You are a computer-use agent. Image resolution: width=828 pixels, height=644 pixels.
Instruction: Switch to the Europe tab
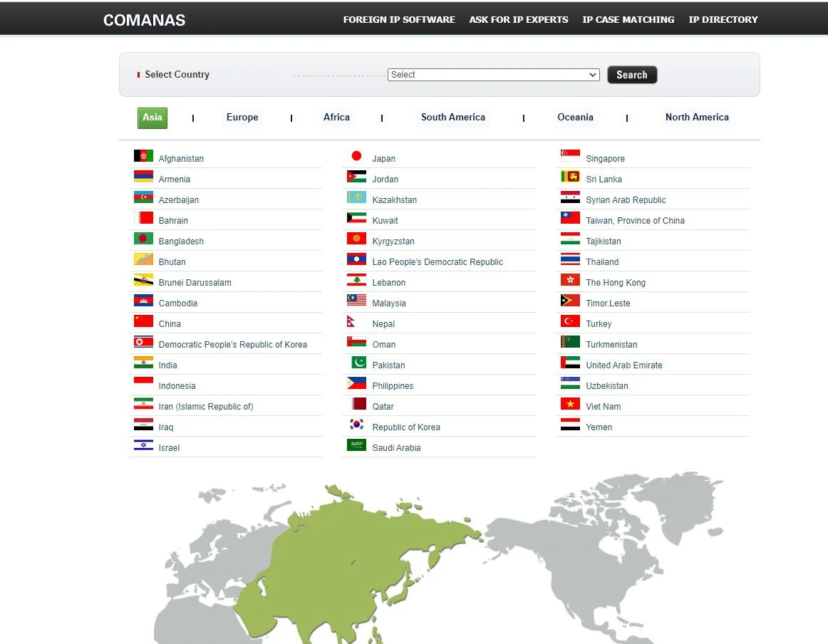[x=242, y=117]
